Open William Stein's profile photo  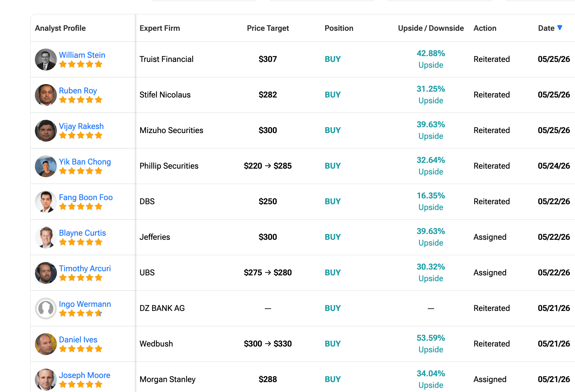click(46, 60)
